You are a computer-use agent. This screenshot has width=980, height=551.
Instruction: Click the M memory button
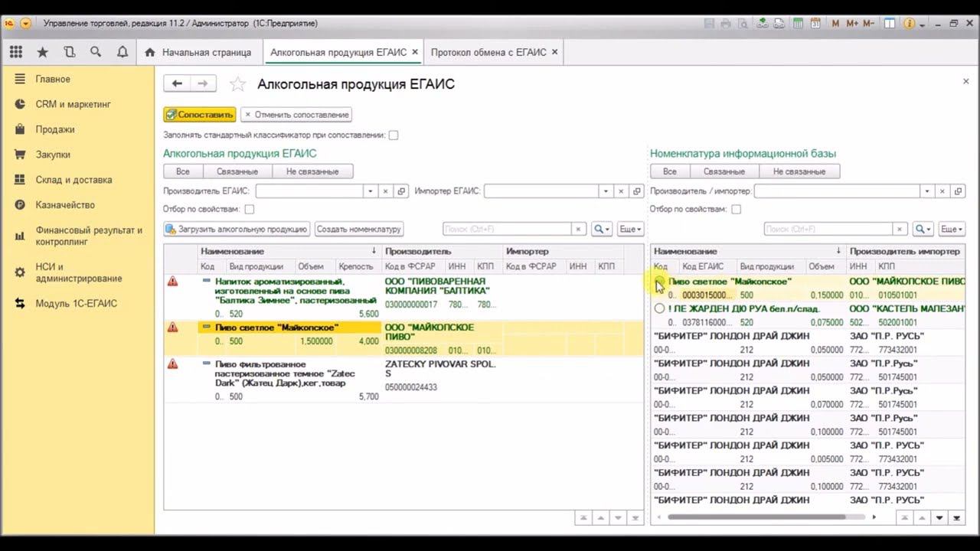pyautogui.click(x=835, y=23)
